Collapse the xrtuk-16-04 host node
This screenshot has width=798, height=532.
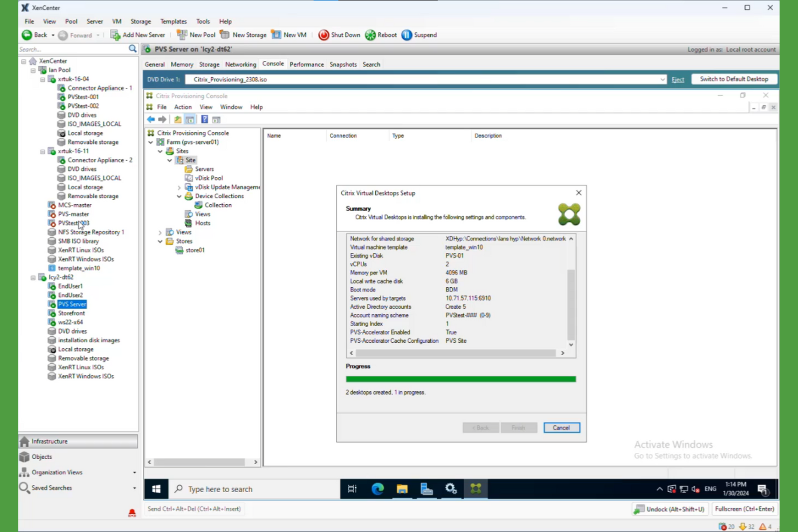pos(43,79)
